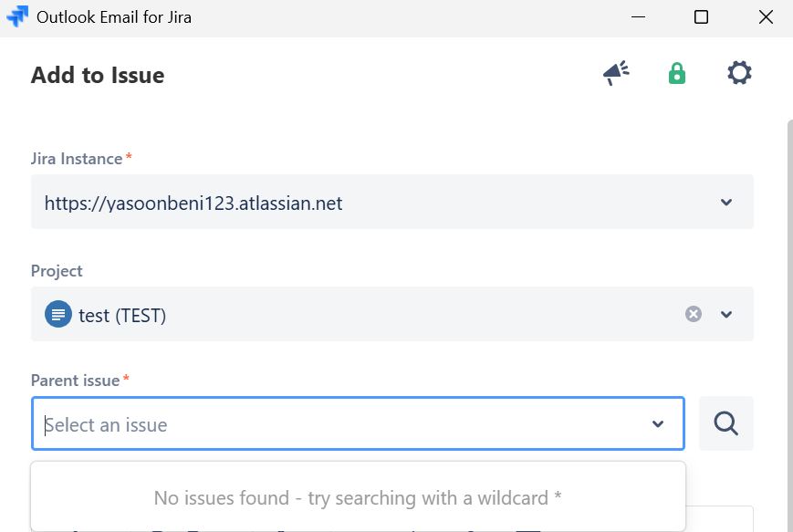
Task: Open the megaphone announcements icon
Action: (617, 74)
